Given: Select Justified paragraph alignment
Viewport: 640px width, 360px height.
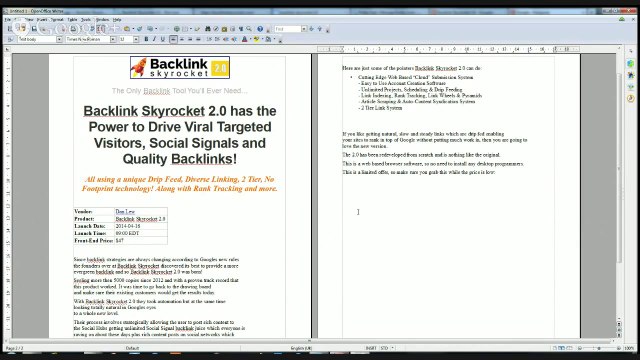Looking at the screenshot, I should (x=198, y=39).
